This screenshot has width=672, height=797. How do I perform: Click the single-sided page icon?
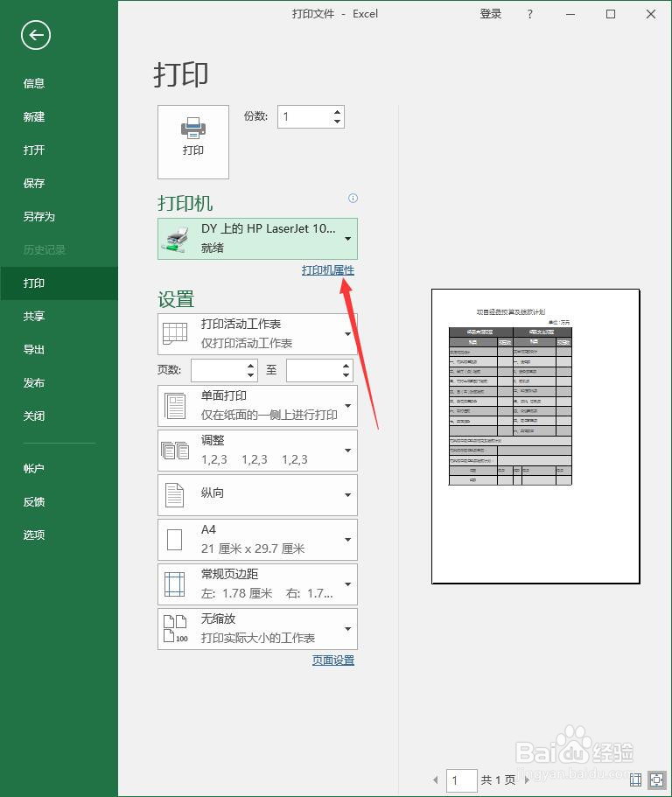[x=175, y=406]
